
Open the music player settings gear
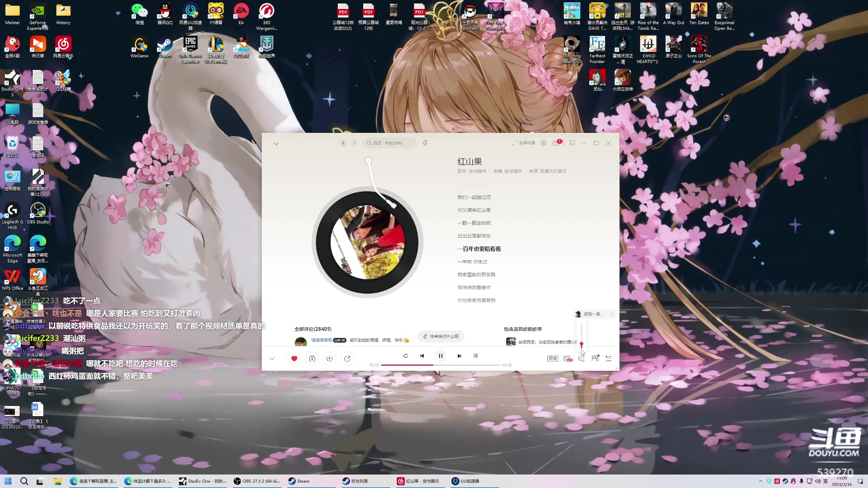coord(543,143)
